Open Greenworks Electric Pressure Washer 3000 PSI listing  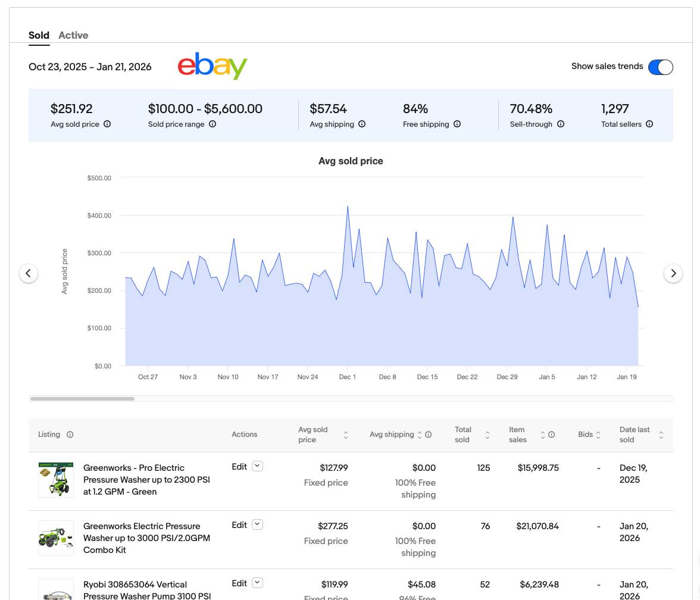(x=146, y=537)
